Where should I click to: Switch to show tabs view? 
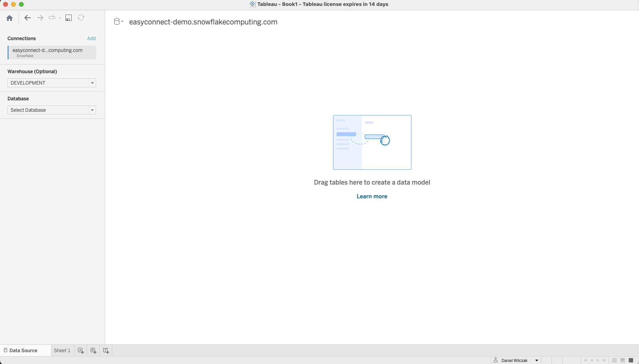631,360
